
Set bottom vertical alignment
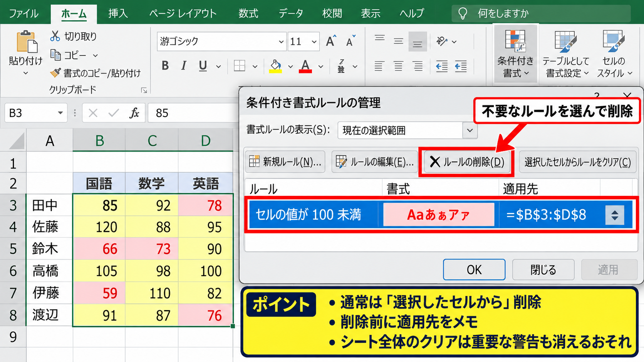point(418,42)
